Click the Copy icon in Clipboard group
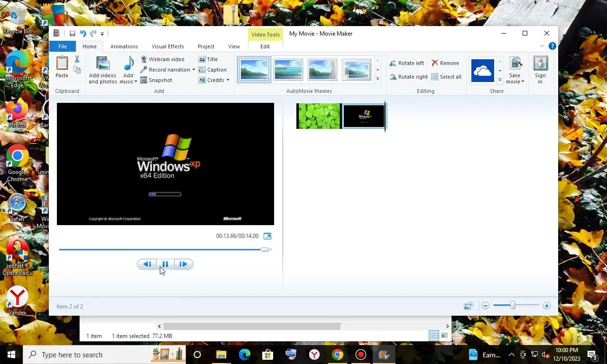Screen dimensions: 607x364 click(x=77, y=70)
